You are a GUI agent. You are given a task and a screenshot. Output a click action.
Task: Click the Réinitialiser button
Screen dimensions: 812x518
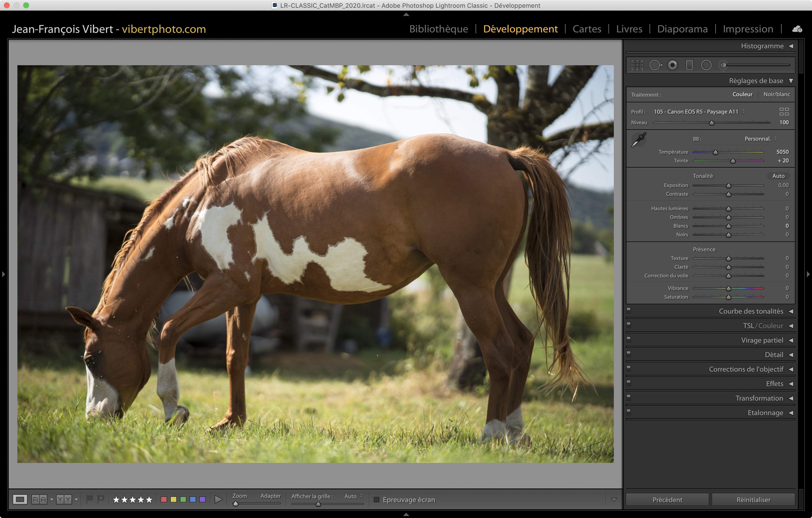click(x=753, y=499)
